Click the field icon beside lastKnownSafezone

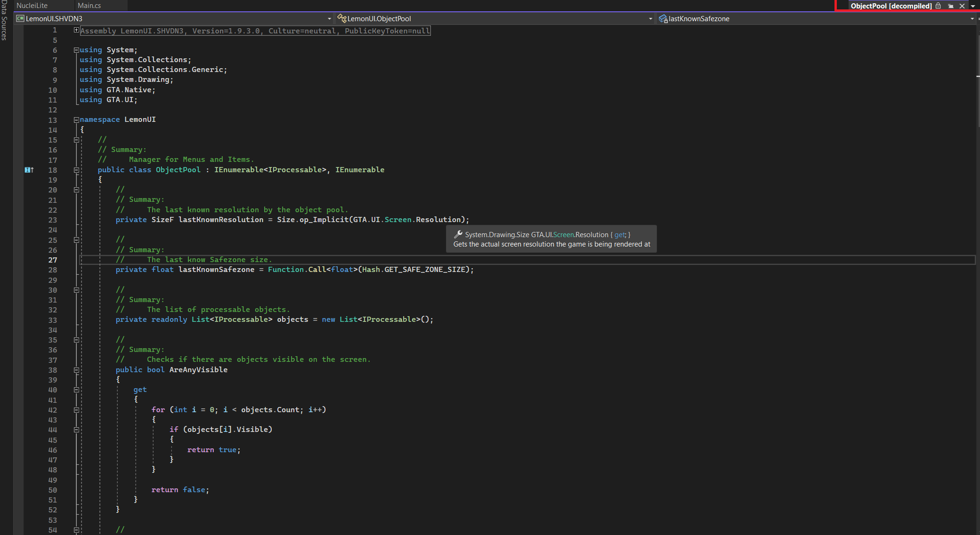[663, 19]
